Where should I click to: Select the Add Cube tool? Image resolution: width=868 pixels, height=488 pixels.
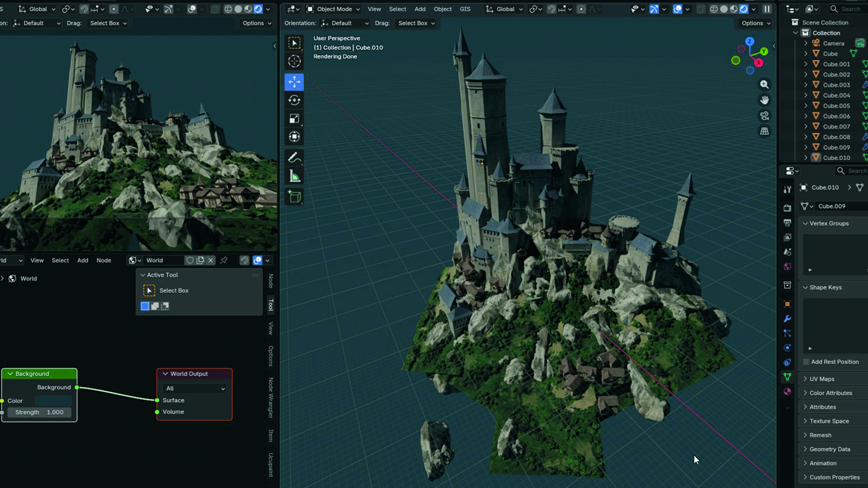[x=294, y=197]
